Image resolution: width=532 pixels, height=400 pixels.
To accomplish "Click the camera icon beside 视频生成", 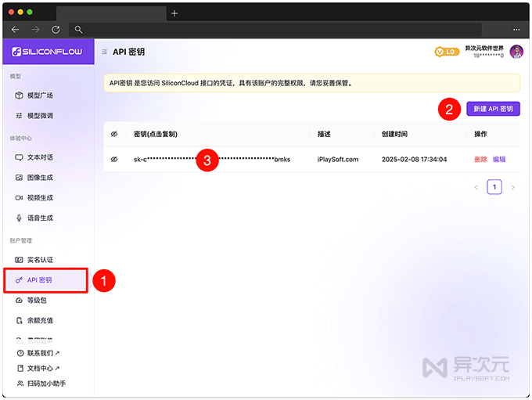I will click(x=19, y=198).
